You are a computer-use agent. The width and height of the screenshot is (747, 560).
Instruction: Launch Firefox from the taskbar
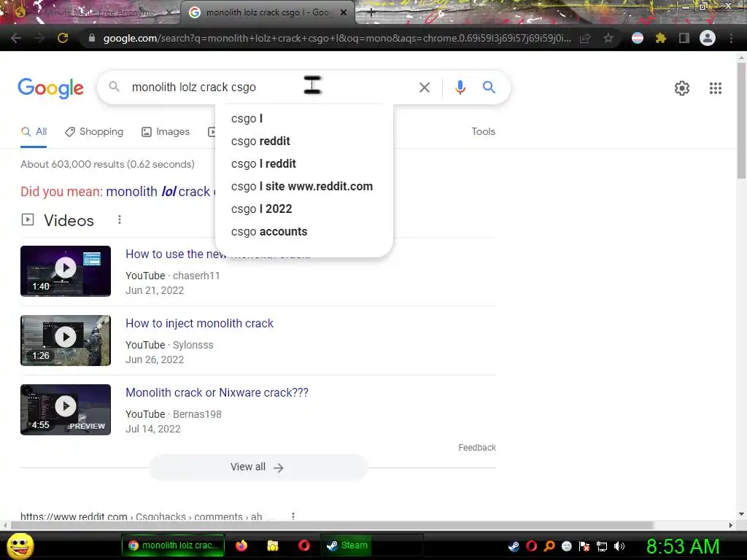(x=241, y=545)
